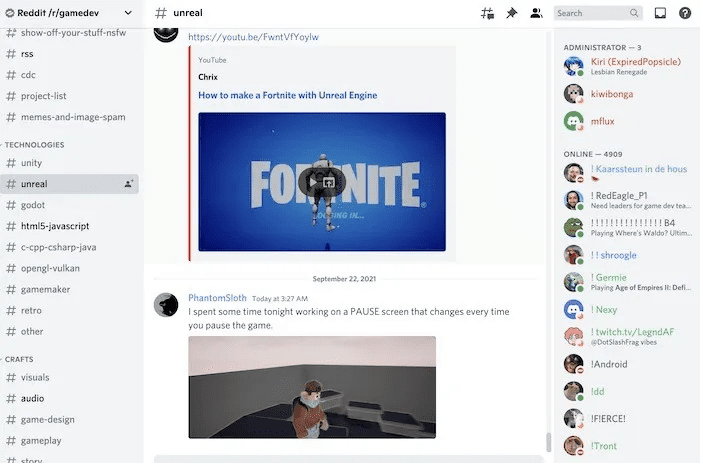The height and width of the screenshot is (469, 703).
Task: Click the create invite icon on unreal channel
Action: pyautogui.click(x=129, y=184)
